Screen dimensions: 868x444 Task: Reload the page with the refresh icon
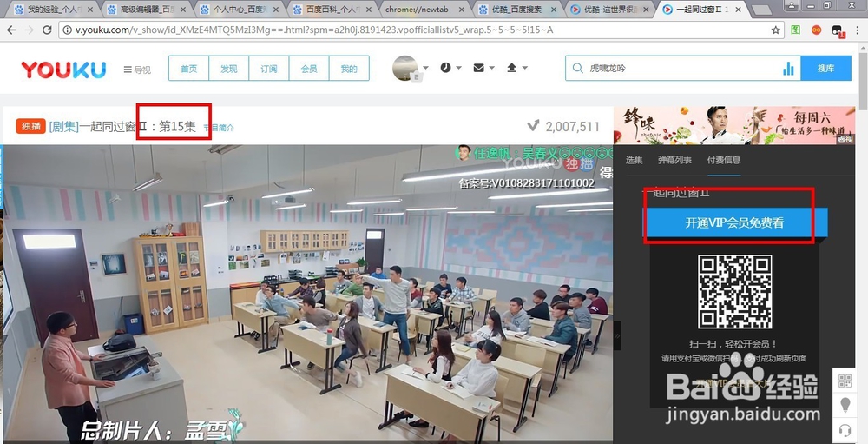coord(47,30)
